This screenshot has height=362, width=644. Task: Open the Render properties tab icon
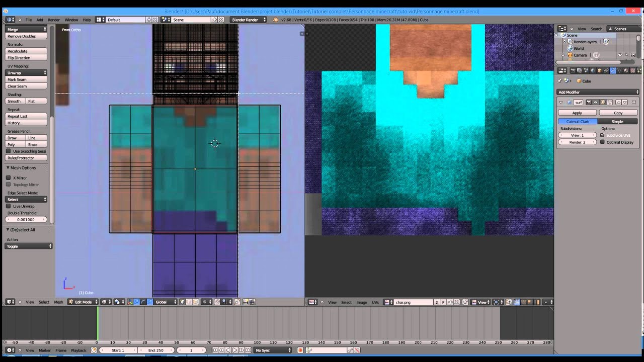tap(573, 70)
